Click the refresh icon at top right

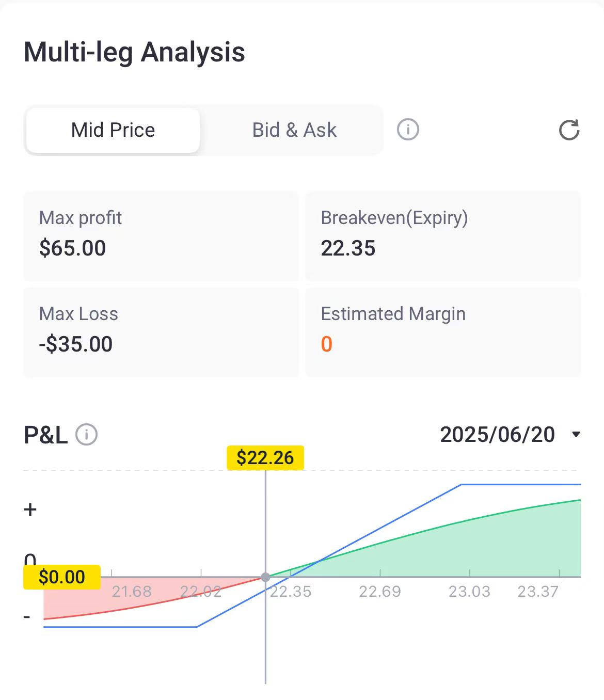point(569,130)
